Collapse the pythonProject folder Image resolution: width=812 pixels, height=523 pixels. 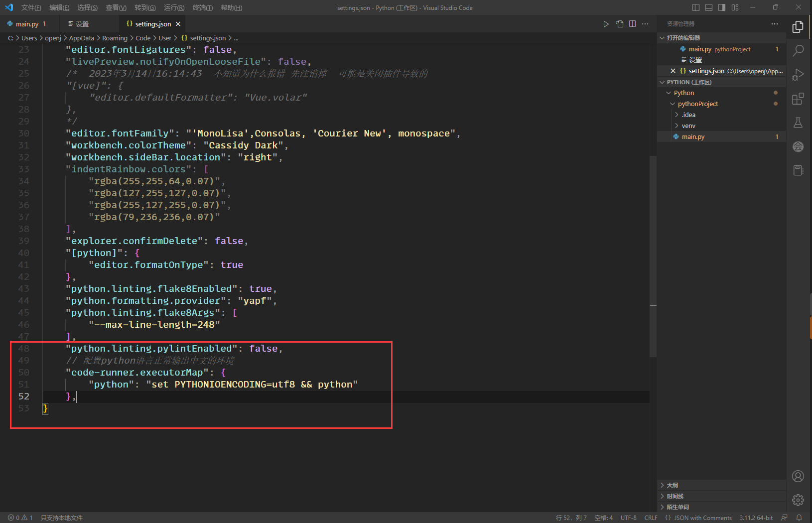(721, 104)
